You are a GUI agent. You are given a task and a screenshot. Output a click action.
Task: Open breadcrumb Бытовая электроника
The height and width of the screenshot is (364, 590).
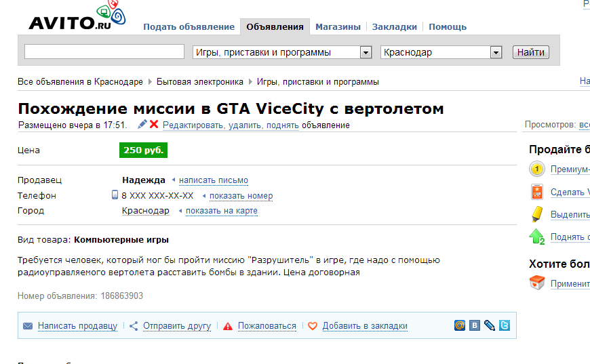coord(200,82)
